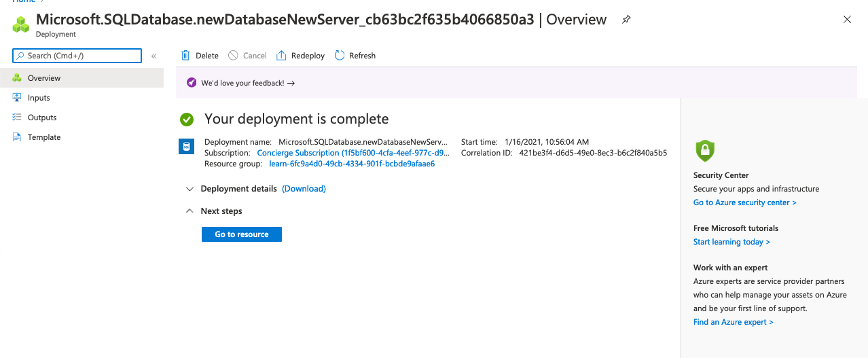Viewport: 868px width, 358px height.
Task: Collapse the Next steps section
Action: pos(190,211)
